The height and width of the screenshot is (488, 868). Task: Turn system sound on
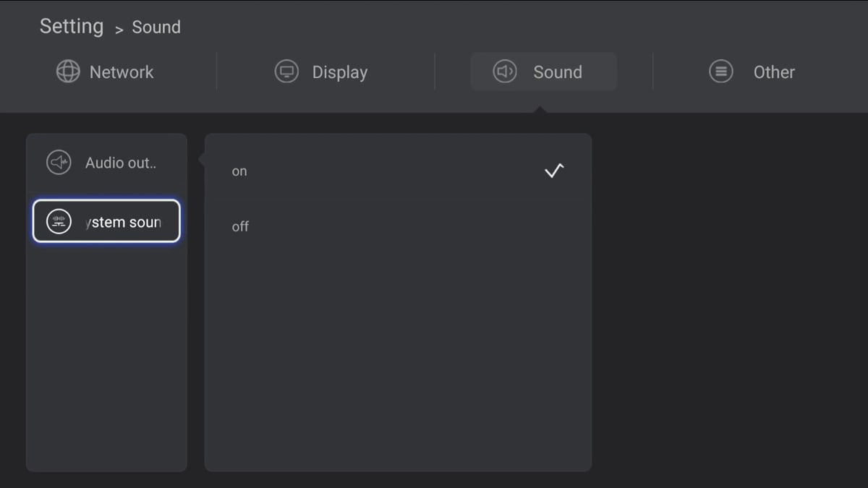click(239, 171)
